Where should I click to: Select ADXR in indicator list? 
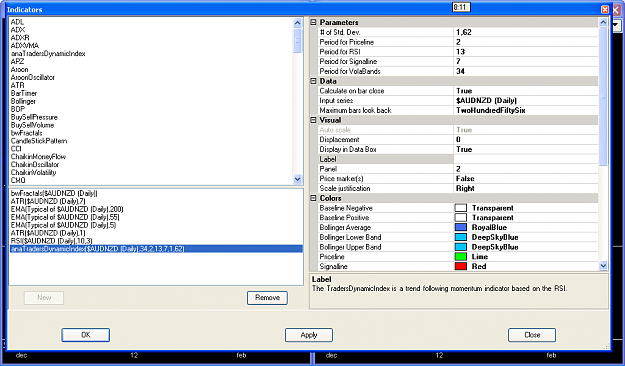click(x=20, y=38)
